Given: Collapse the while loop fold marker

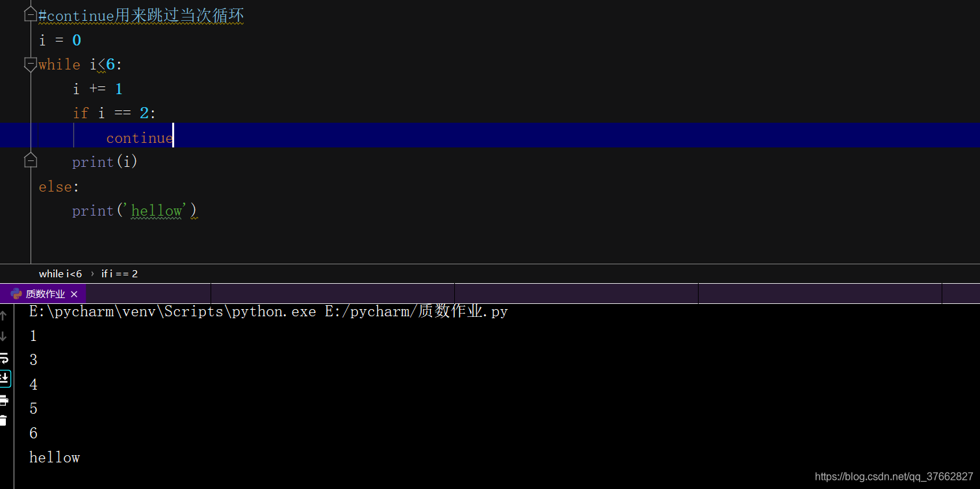Looking at the screenshot, I should pos(31,64).
